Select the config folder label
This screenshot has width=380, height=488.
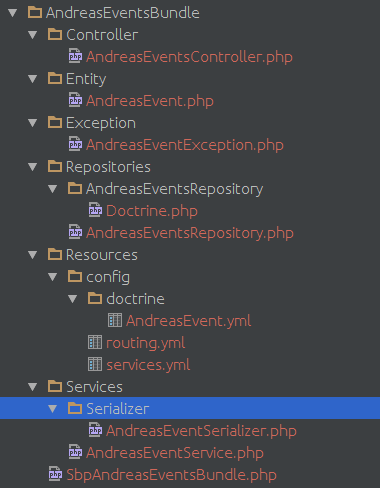[x=108, y=277]
